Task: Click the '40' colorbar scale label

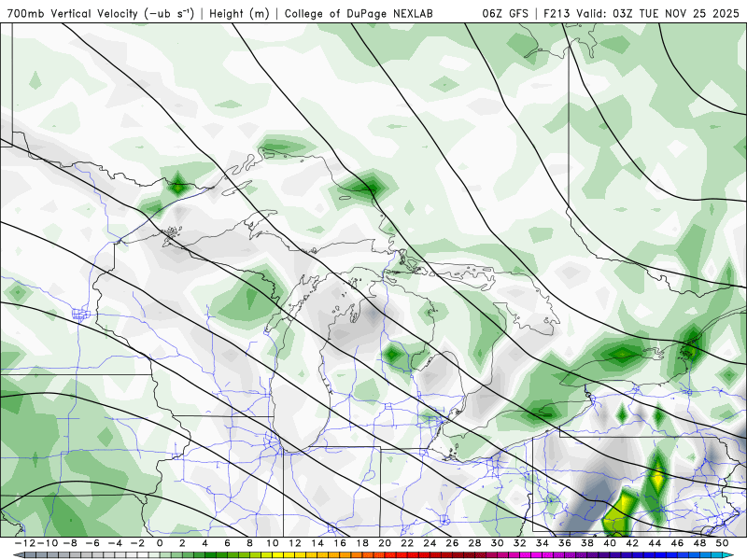Action: 610,543
